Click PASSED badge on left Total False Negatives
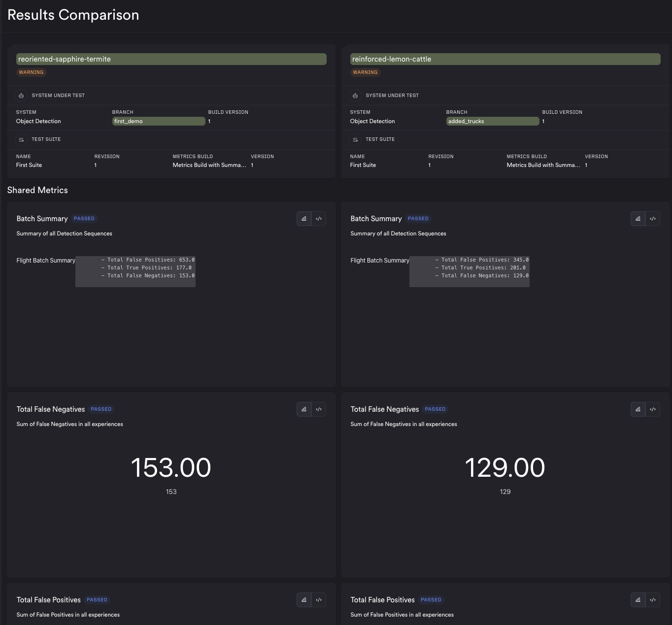Viewport: 672px width, 625px height. coord(101,409)
